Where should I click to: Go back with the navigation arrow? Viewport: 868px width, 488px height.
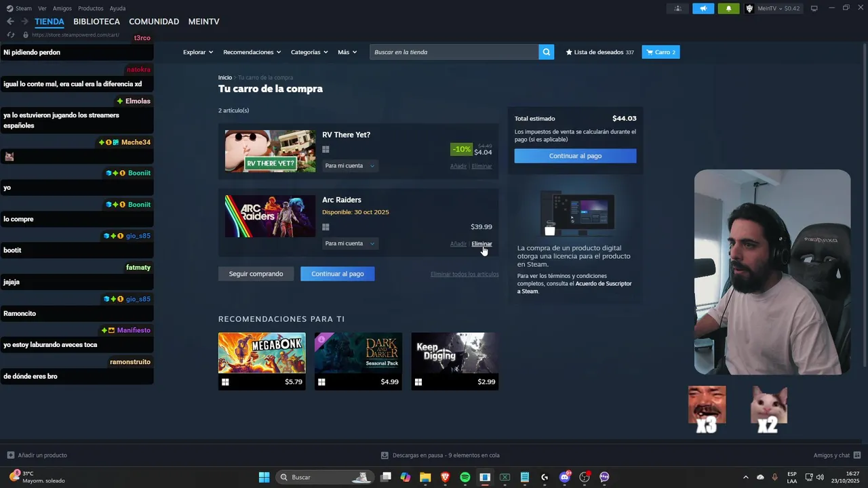click(x=10, y=22)
